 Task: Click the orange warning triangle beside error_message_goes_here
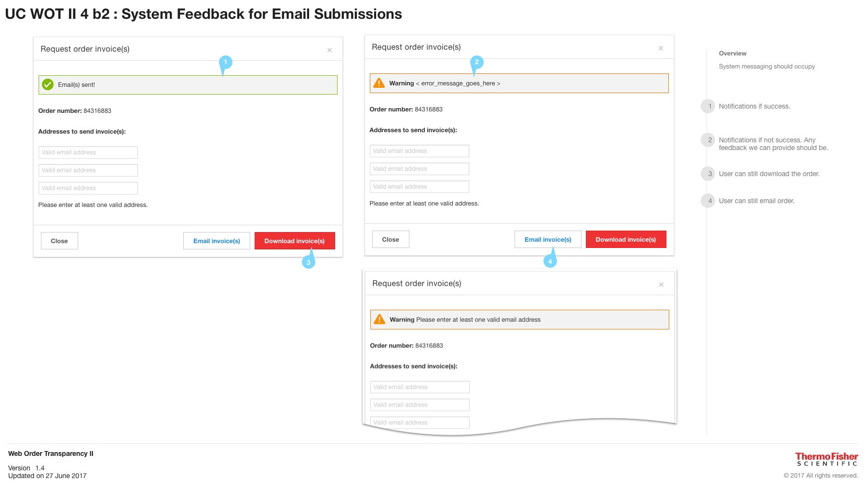pos(379,83)
